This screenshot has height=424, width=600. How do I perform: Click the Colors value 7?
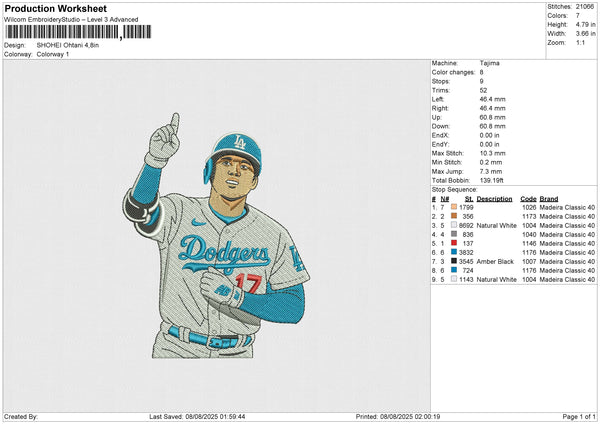(578, 16)
